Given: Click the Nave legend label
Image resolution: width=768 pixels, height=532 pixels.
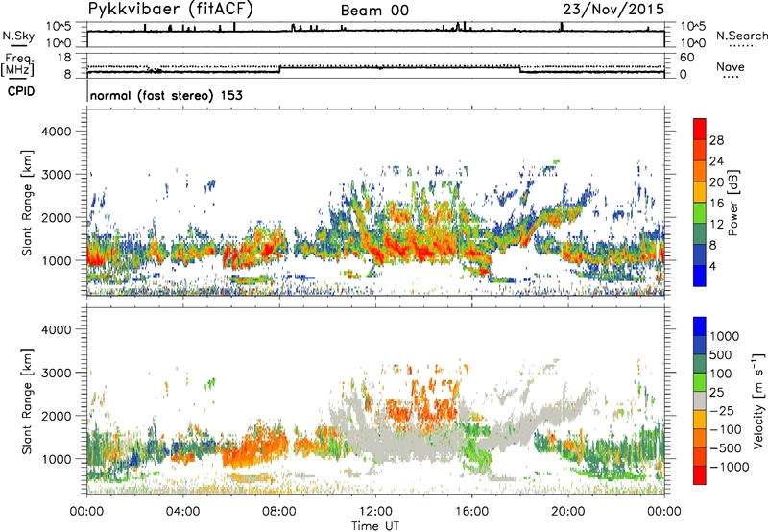Looking at the screenshot, I should (731, 66).
